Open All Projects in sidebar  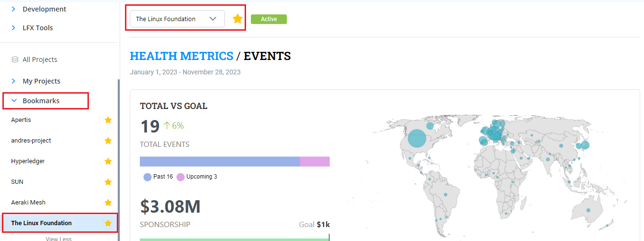[39, 60]
